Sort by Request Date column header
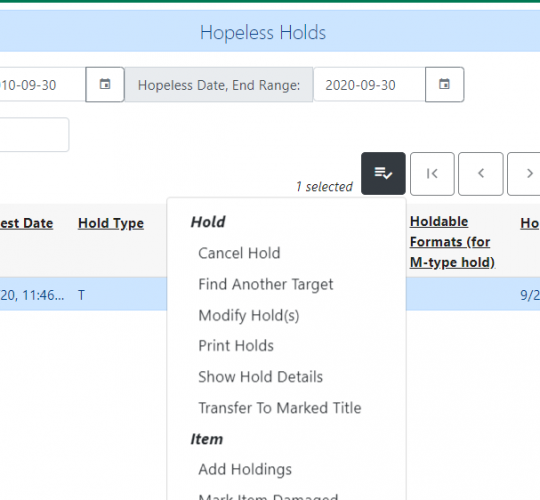The height and width of the screenshot is (500, 540). click(27, 223)
